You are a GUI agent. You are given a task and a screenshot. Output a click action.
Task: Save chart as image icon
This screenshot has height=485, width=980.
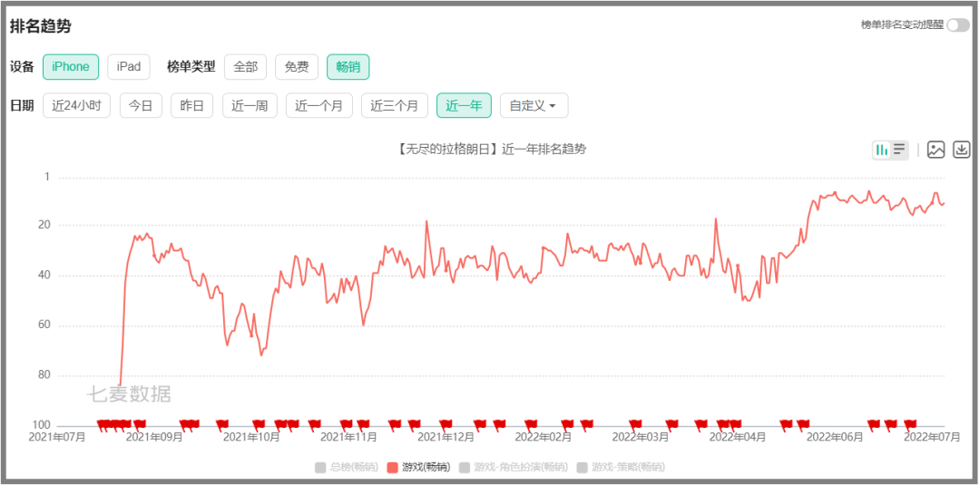pos(936,150)
